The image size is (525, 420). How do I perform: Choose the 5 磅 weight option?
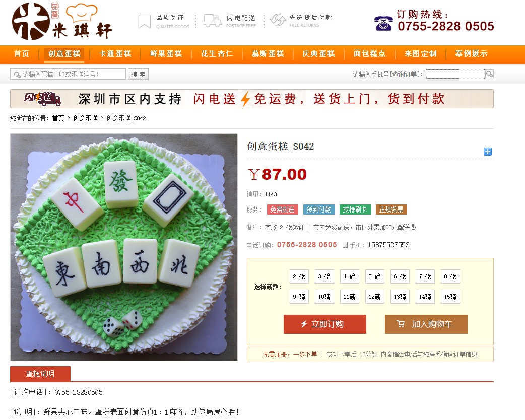pyautogui.click(x=375, y=276)
